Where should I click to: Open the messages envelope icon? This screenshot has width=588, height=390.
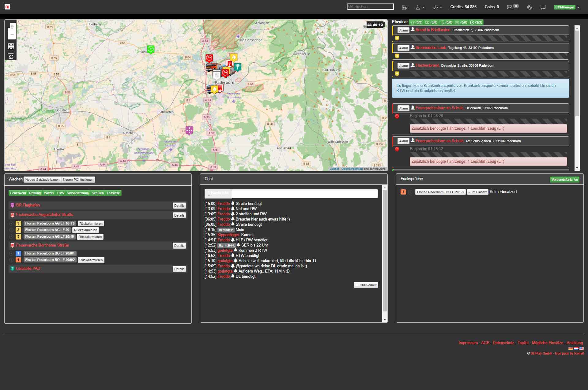pyautogui.click(x=510, y=7)
